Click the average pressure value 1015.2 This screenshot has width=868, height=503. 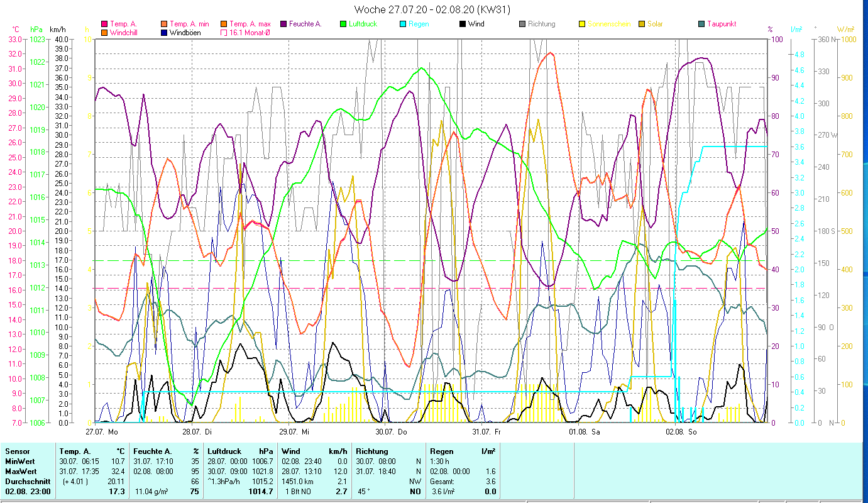click(263, 482)
